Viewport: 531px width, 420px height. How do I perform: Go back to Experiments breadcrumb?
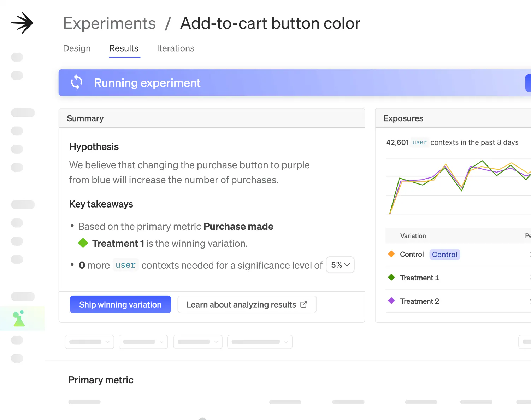[x=109, y=24]
